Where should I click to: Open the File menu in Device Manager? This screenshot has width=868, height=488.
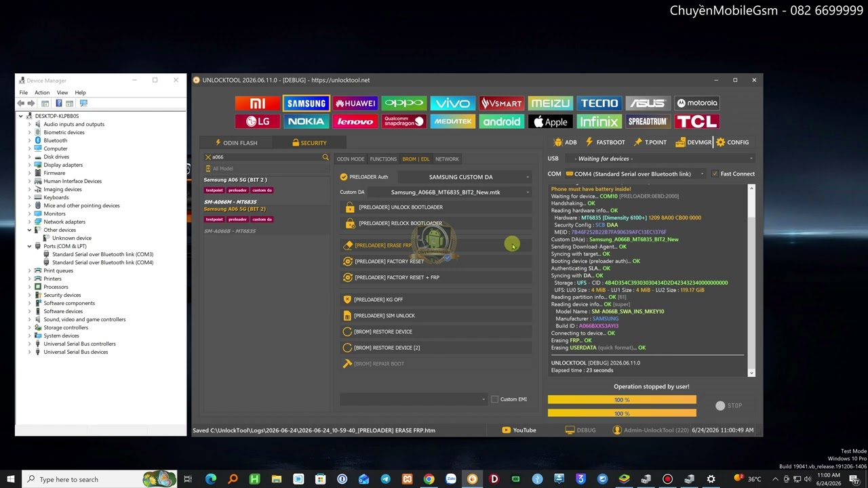pyautogui.click(x=24, y=92)
